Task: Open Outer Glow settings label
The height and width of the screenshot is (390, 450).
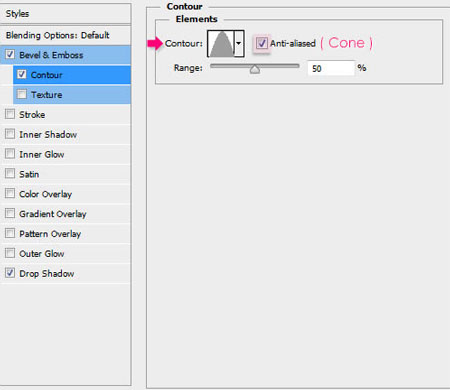Action: pyautogui.click(x=42, y=254)
